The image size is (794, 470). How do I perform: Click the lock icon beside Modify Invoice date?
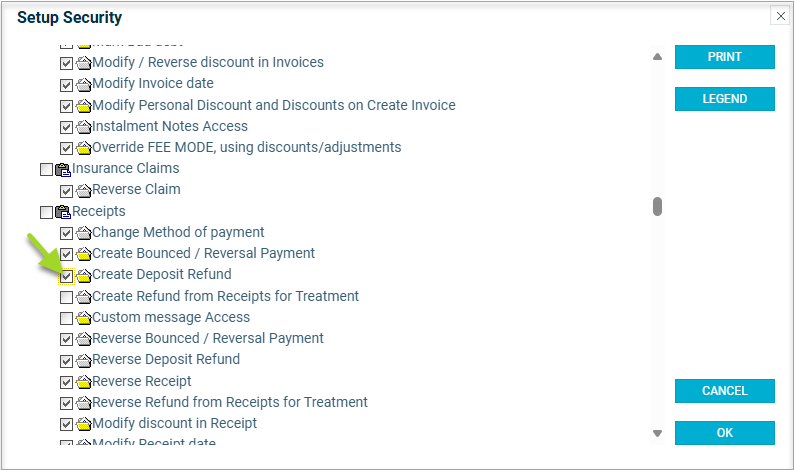84,84
